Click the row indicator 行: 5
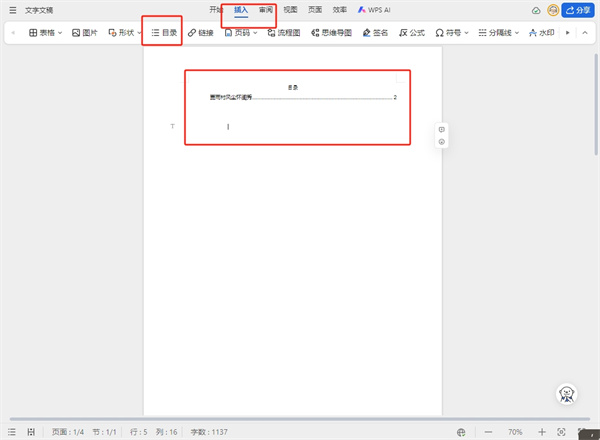 click(139, 432)
